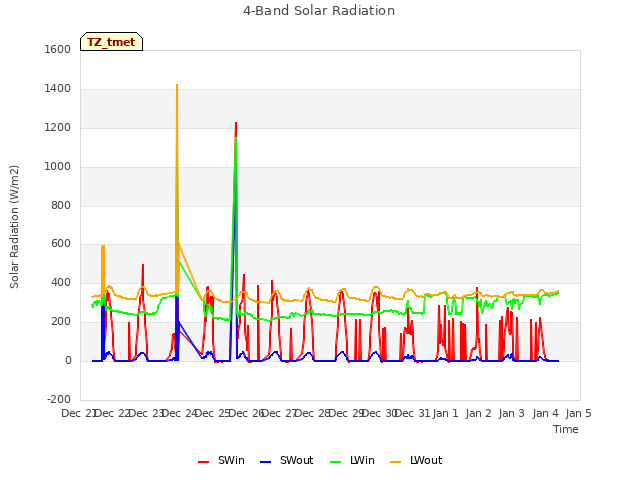
Task: Click the 1600 y-axis tick label
Action: [x=58, y=49]
